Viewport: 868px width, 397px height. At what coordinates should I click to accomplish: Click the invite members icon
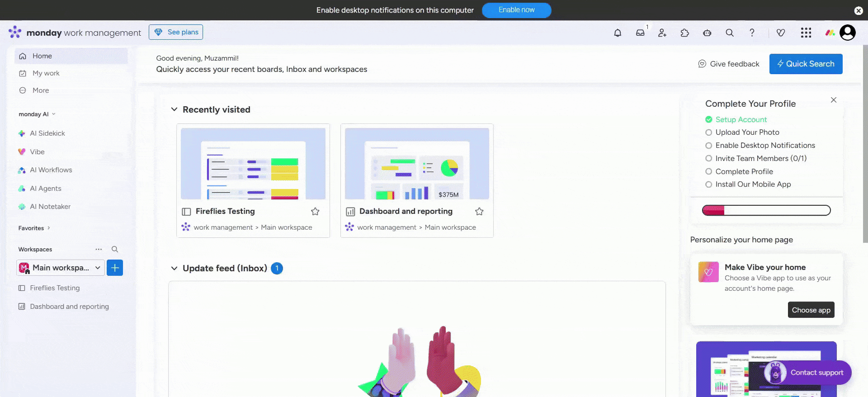point(662,33)
